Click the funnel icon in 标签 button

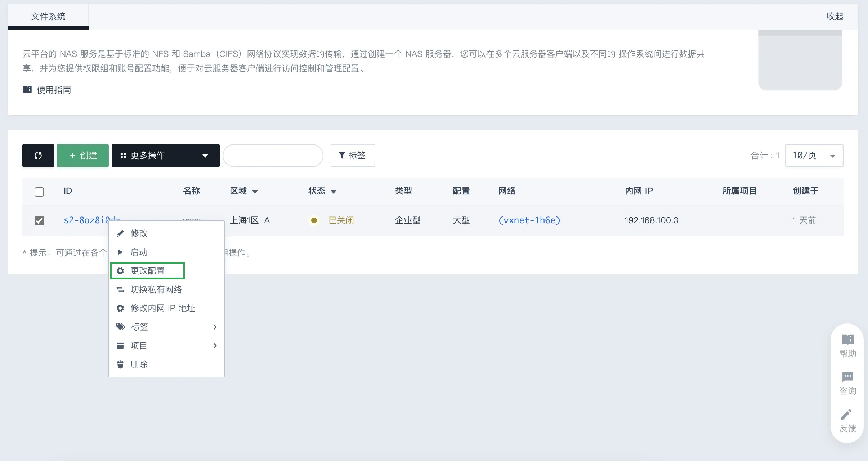click(x=342, y=155)
